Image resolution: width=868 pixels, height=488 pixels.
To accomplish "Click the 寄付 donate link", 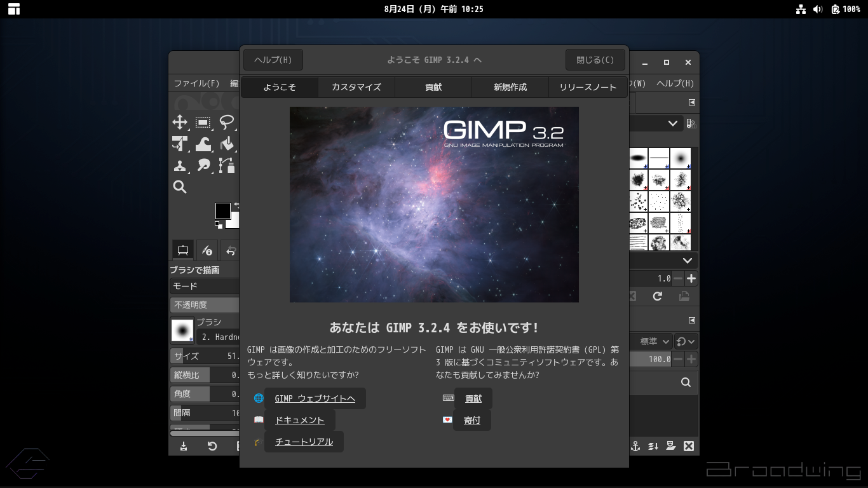I will coord(472,420).
